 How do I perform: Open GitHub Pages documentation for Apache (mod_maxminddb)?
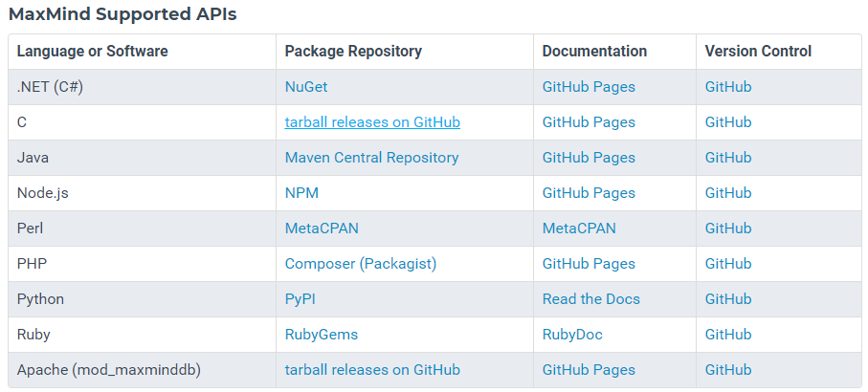[589, 370]
